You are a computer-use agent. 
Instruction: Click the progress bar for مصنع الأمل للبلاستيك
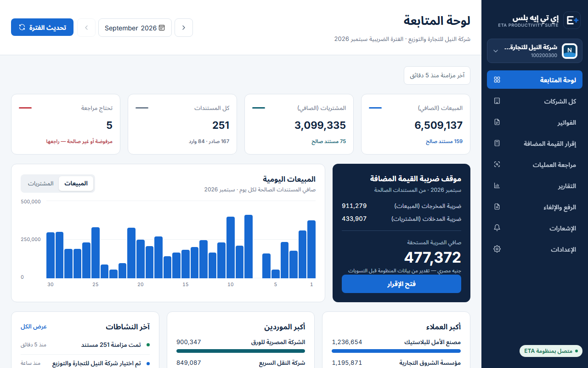click(x=396, y=351)
